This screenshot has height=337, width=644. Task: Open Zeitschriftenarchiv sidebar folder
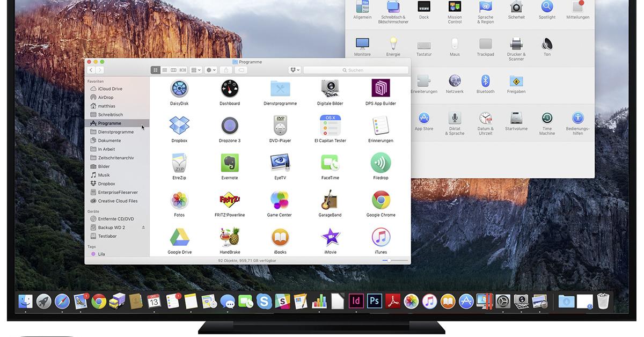(116, 158)
